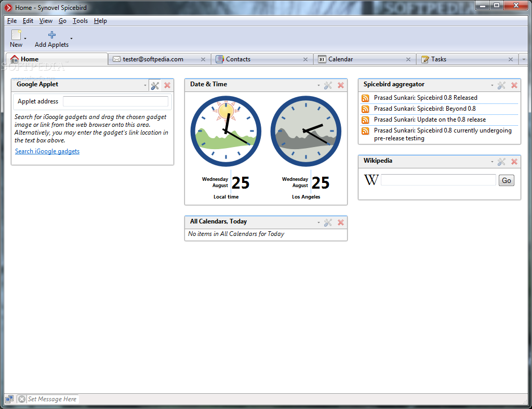Clear status message with round X icon
This screenshot has height=409, width=532.
22,399
